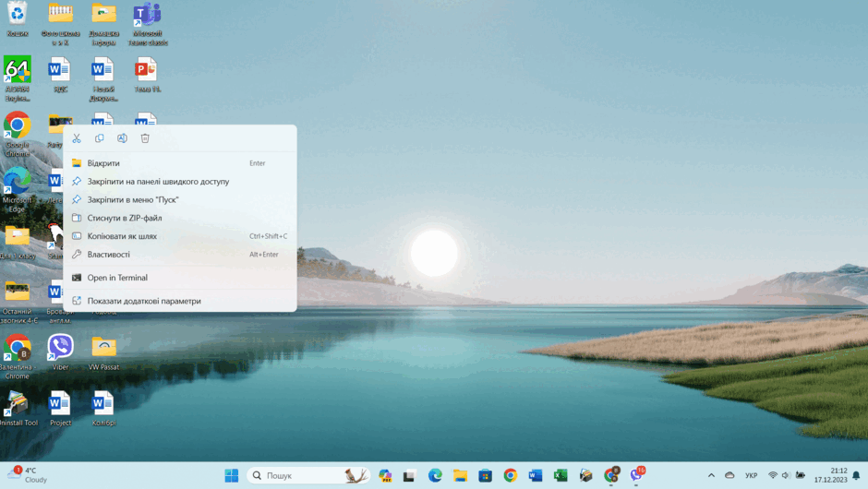The image size is (868, 489).
Task: Open the Windows Start button
Action: (232, 475)
